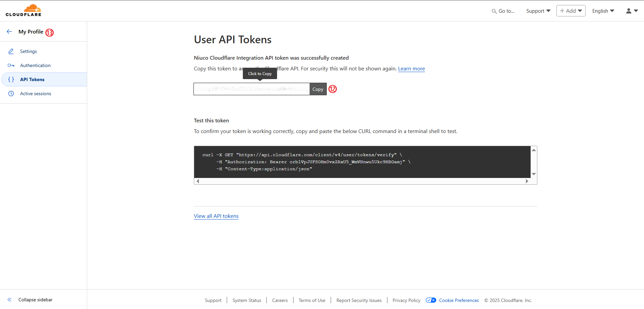The image size is (644, 309).
Task: Click the Cloudflare logo
Action: [23, 10]
